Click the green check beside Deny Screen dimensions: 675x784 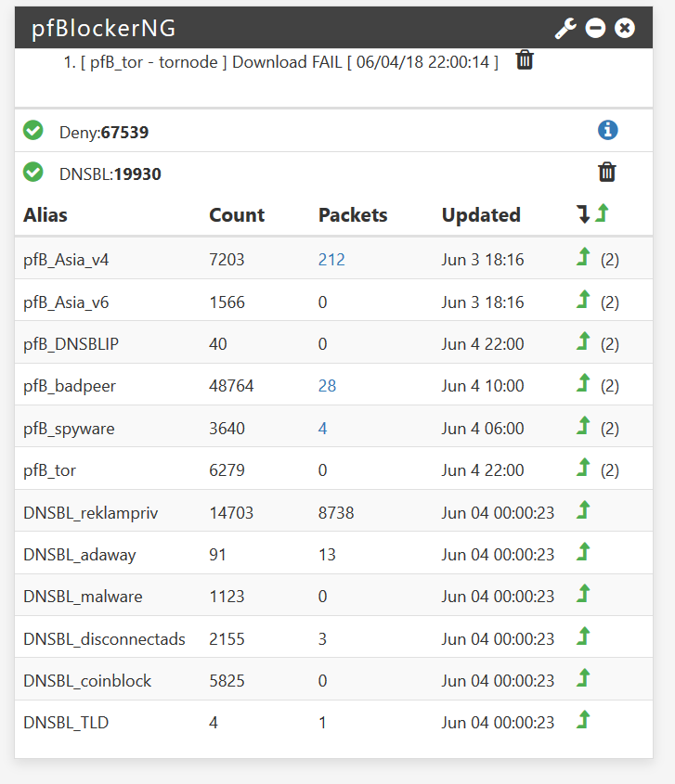point(33,131)
